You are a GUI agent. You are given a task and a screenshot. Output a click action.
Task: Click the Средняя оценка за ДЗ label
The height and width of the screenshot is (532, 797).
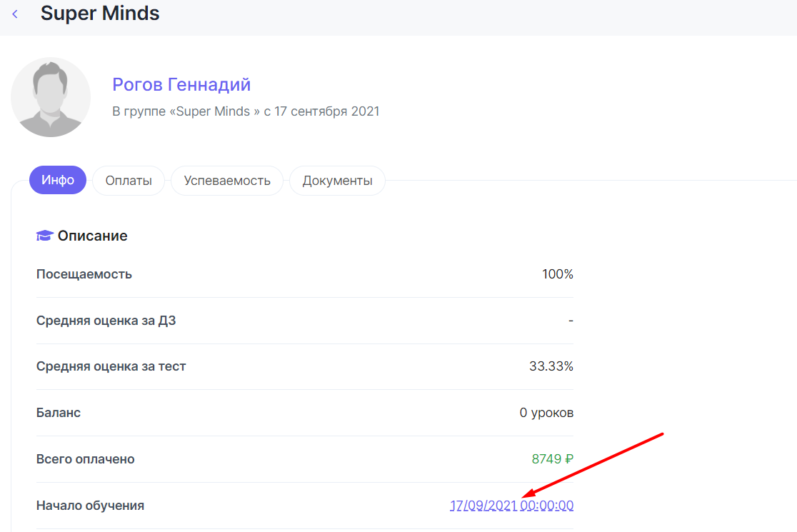pyautogui.click(x=106, y=321)
